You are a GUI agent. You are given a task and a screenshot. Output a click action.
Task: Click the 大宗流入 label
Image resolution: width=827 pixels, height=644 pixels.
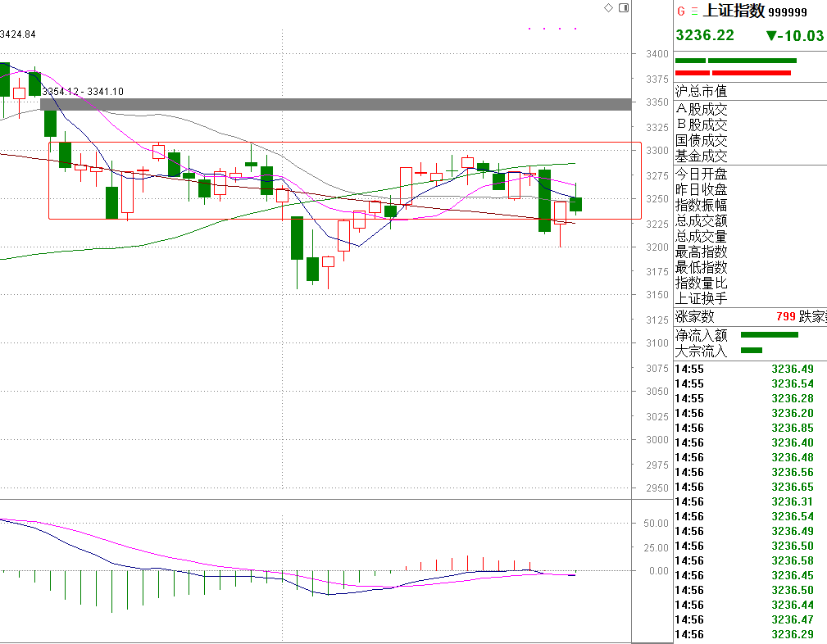click(x=702, y=351)
